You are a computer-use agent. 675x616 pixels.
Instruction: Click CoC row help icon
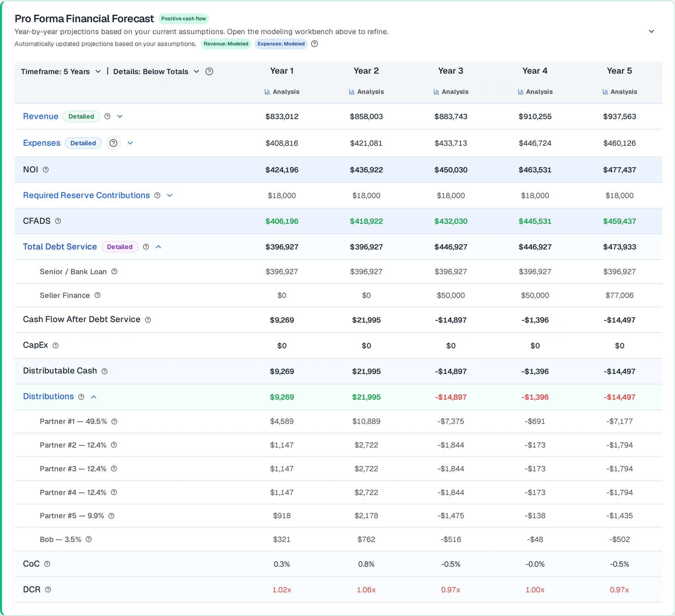click(x=47, y=564)
